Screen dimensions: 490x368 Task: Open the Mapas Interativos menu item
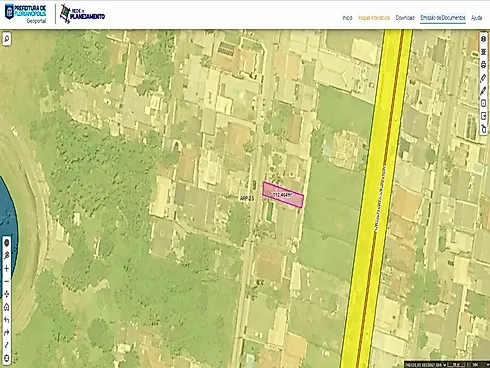374,18
